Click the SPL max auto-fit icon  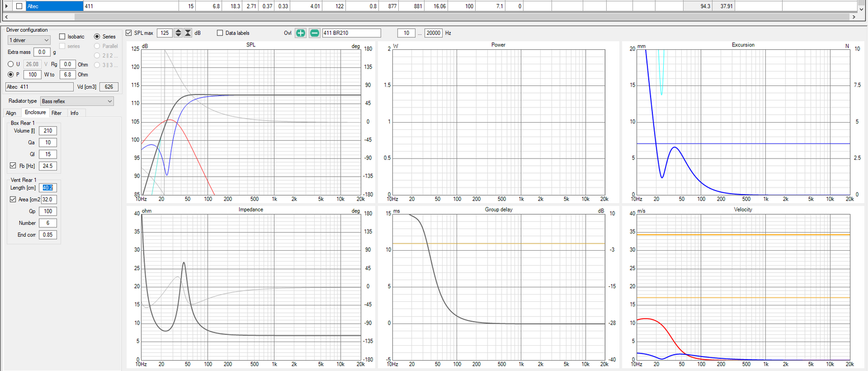coord(188,33)
